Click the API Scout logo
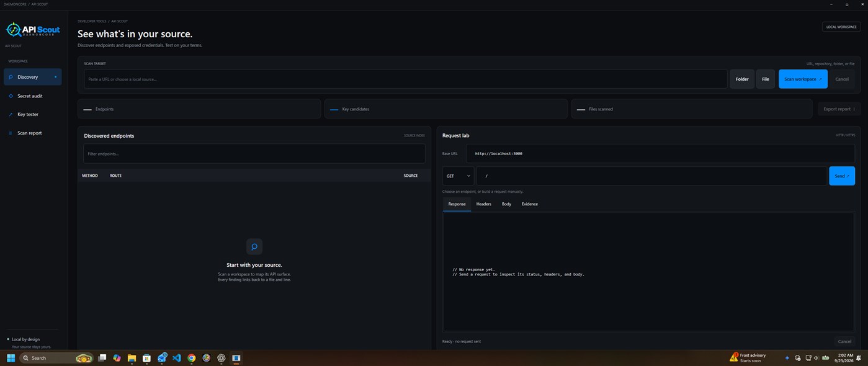Viewport: 868px width, 366px height. (32, 29)
